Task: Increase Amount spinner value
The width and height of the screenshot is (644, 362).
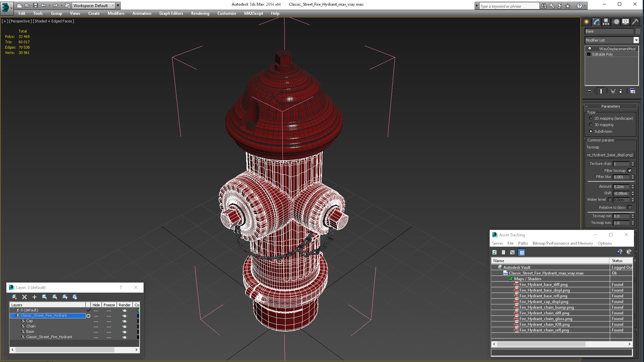Action: (x=633, y=185)
